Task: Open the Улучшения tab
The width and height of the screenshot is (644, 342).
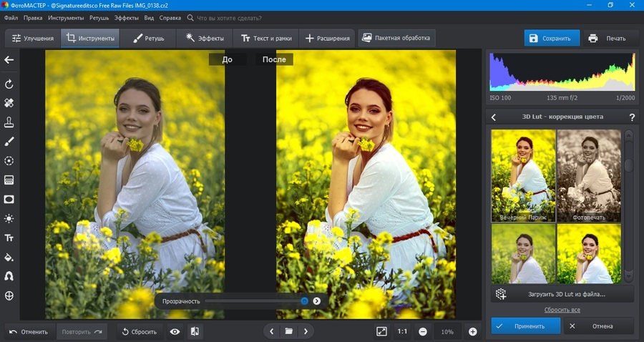Action: click(x=33, y=38)
